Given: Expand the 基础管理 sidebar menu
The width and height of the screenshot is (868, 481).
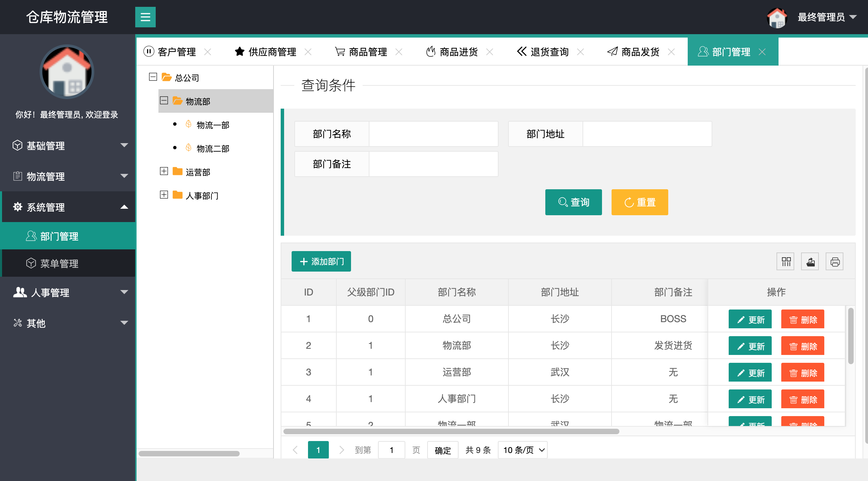Looking at the screenshot, I should (68, 146).
